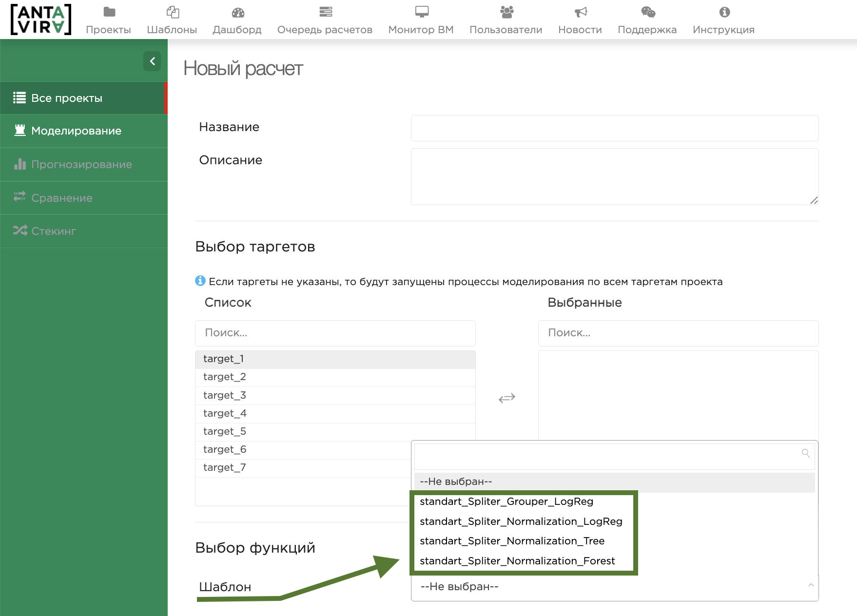857x616 pixels.
Task: Open Очередь расчетов server icon
Action: coord(325,12)
